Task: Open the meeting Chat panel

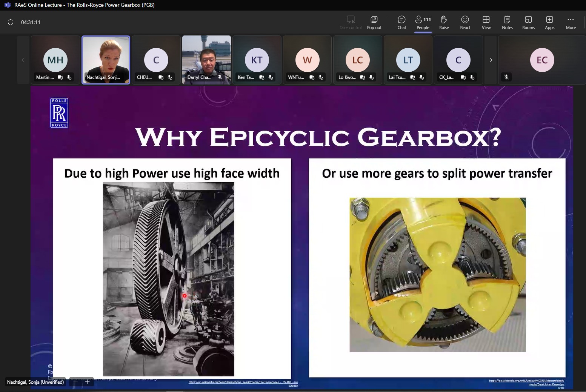Action: coord(401,22)
